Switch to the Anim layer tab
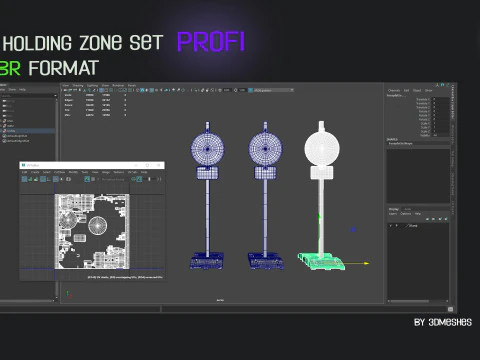The height and width of the screenshot is (360, 480). [407, 209]
